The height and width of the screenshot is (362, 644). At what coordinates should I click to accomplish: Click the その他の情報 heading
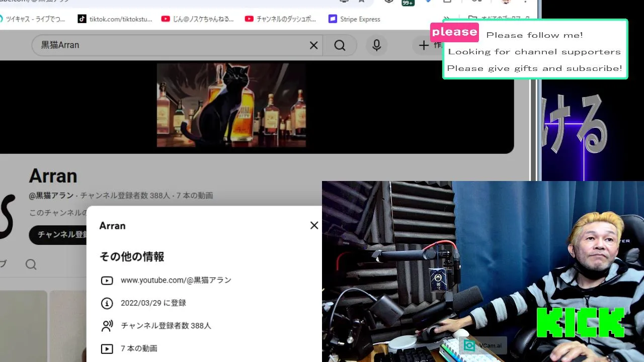132,256
